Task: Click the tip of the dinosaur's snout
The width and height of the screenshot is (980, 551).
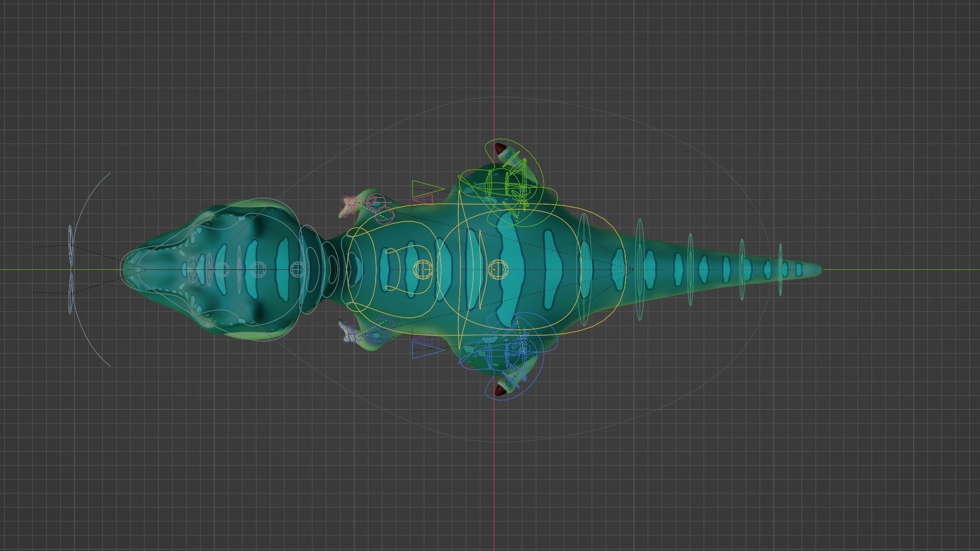Action: tap(124, 269)
